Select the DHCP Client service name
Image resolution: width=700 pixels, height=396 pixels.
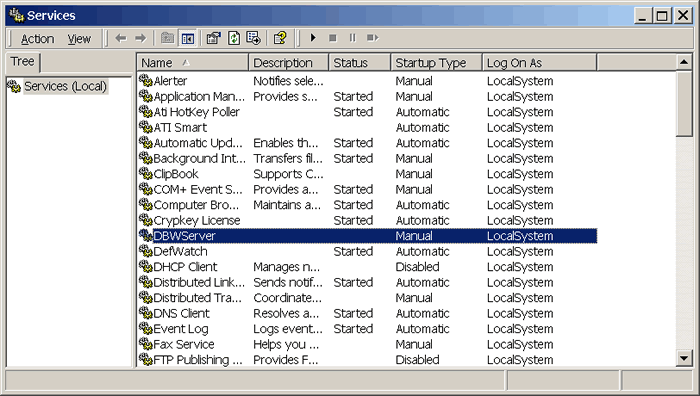click(x=185, y=267)
